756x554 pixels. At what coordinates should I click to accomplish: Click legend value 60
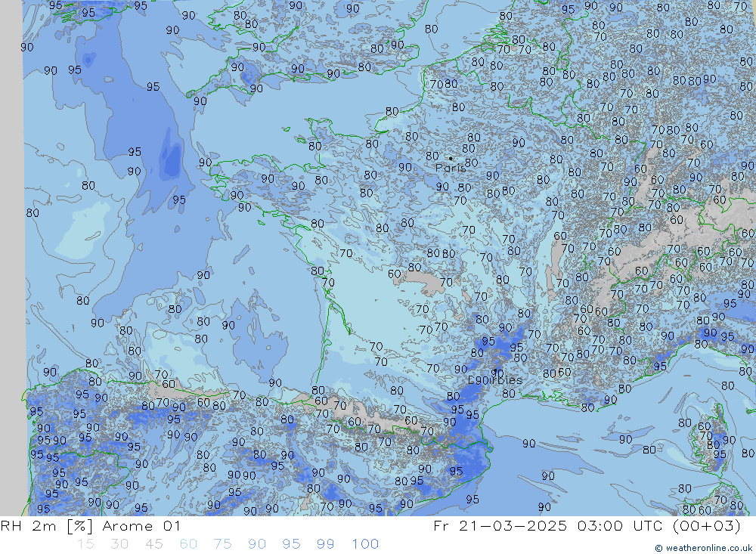pyautogui.click(x=188, y=544)
